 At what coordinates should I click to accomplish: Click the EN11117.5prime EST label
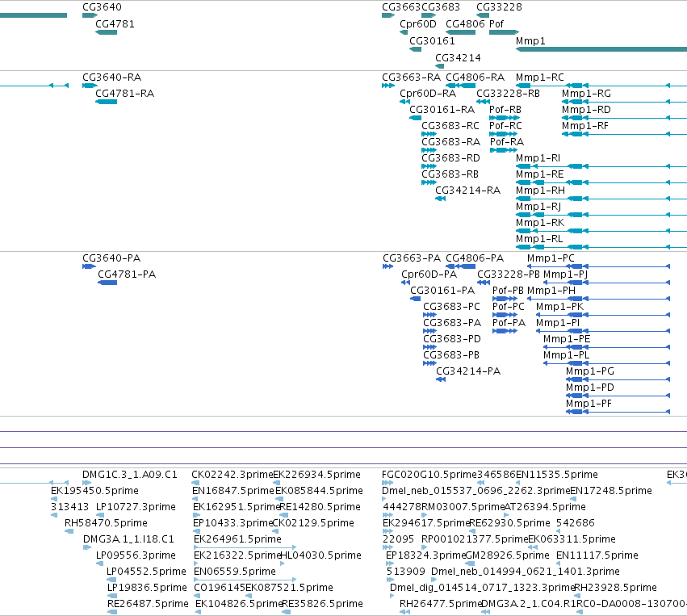[597, 556]
